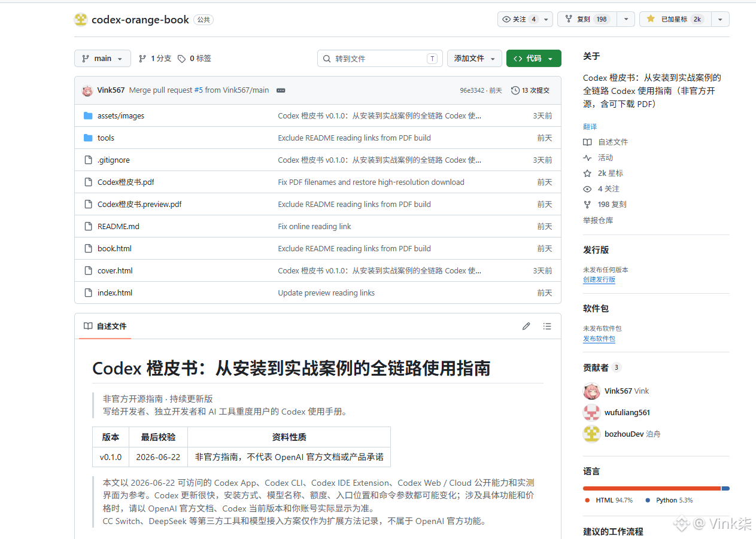This screenshot has width=756, height=539.
Task: Focus the go to file search field
Action: coord(380,58)
